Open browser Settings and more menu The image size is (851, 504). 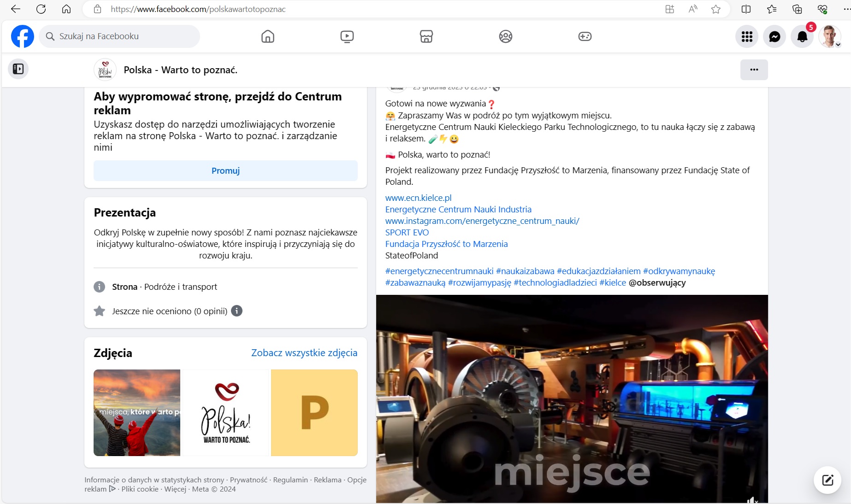point(846,9)
